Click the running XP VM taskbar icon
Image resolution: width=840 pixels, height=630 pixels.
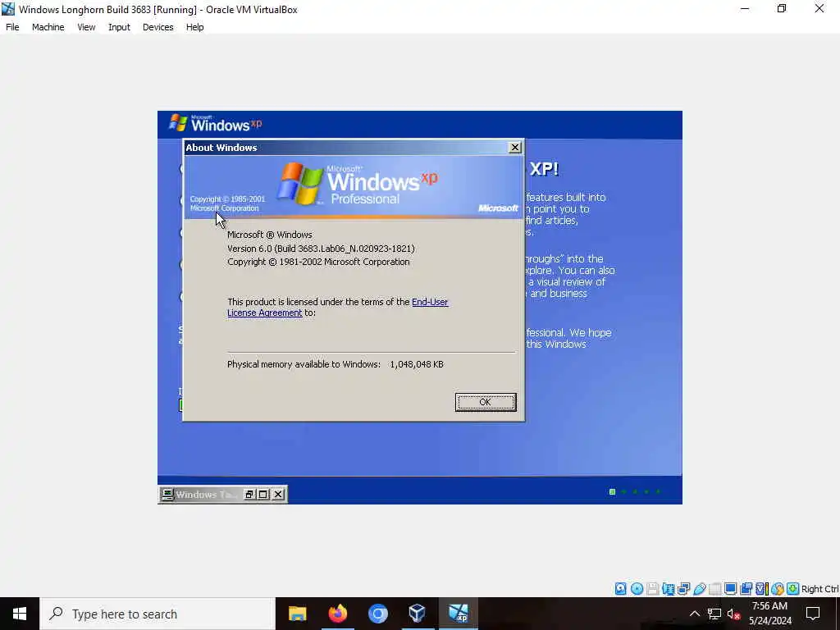[458, 614]
